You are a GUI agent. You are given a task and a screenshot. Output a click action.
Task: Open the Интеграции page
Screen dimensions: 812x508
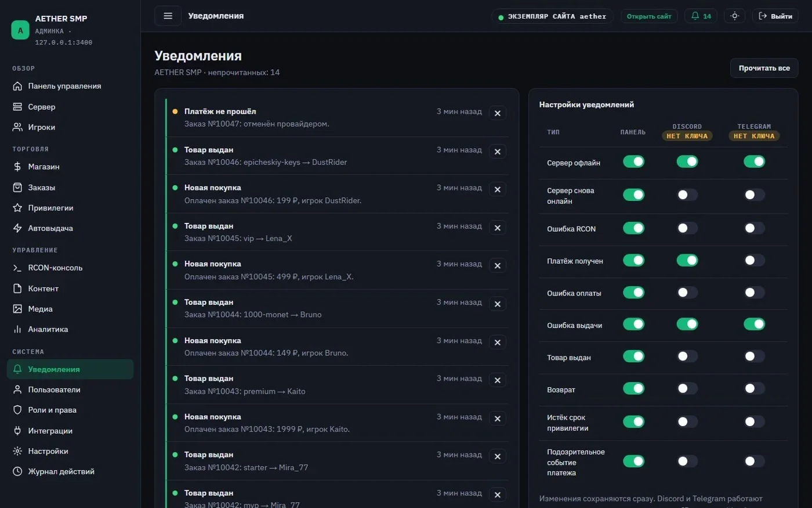tap(70, 431)
